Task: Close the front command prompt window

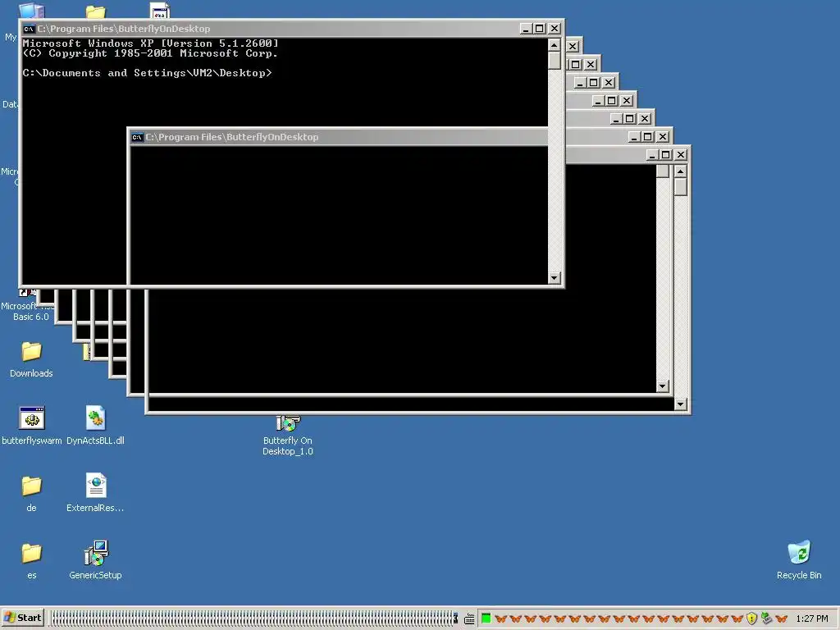Action: (x=555, y=29)
